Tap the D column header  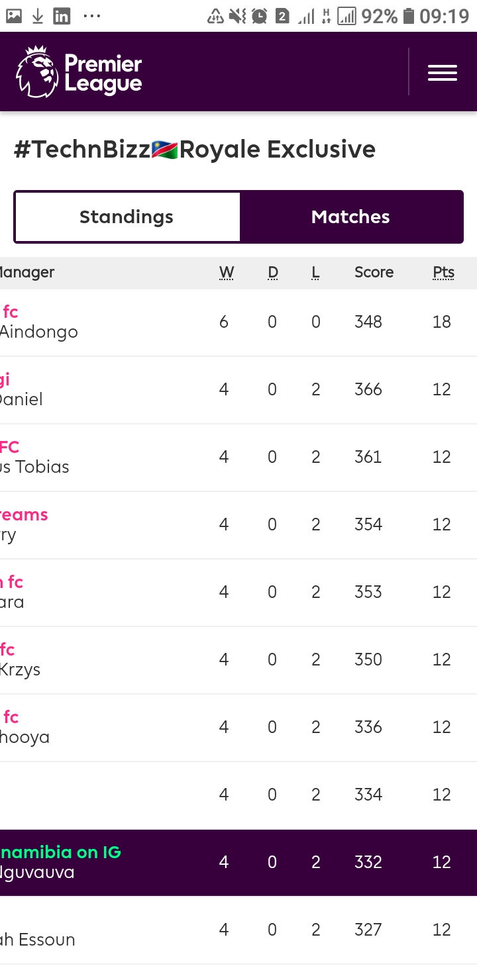point(273,272)
